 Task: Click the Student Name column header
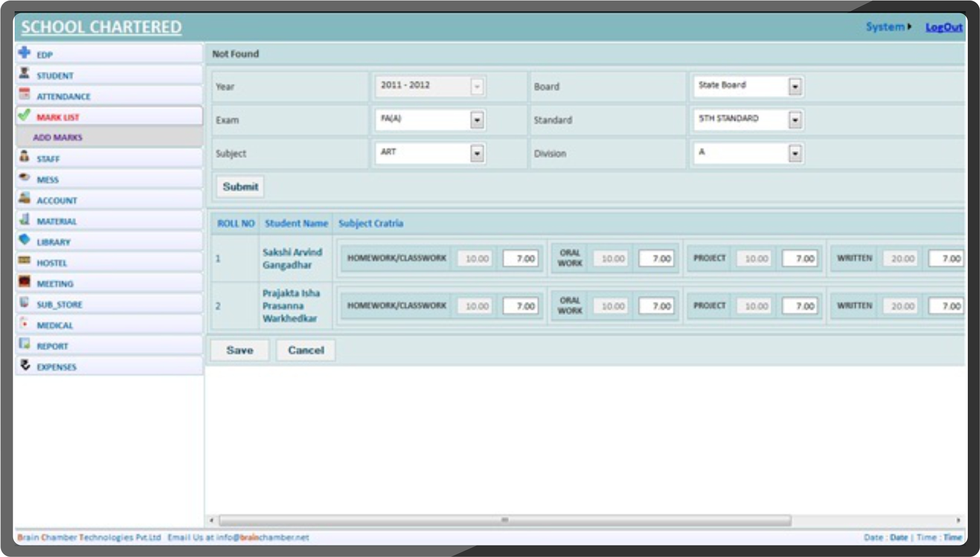(x=297, y=223)
